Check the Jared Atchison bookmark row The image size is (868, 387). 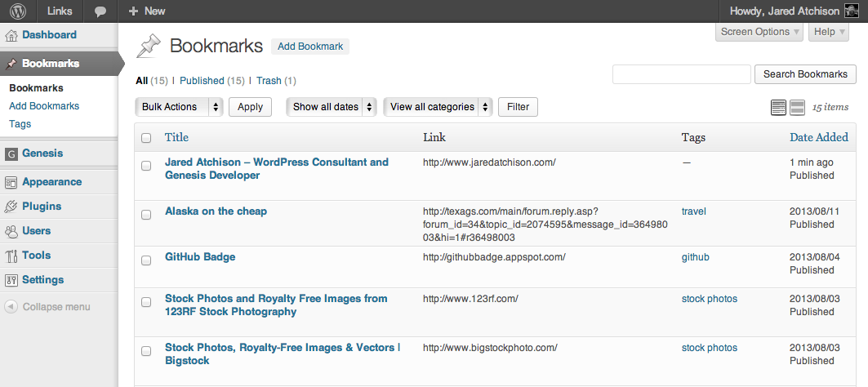[146, 166]
